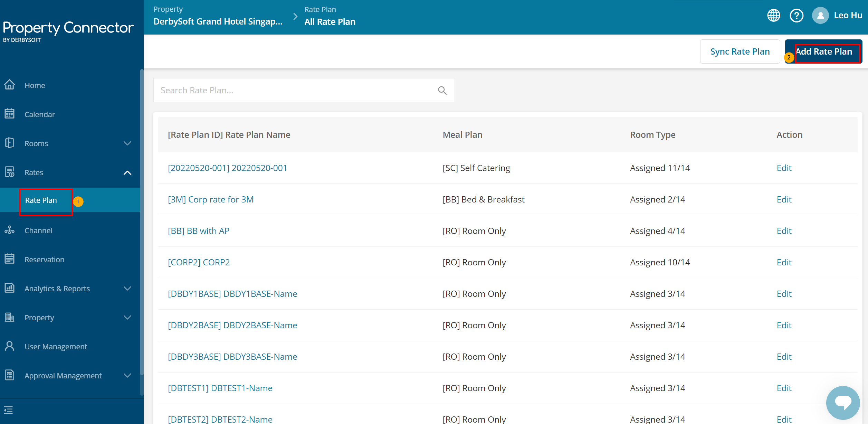Click the search magnifier icon

pyautogui.click(x=442, y=91)
